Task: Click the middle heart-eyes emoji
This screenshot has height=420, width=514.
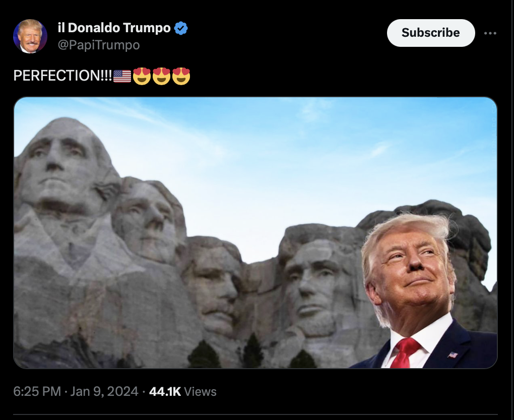Action: (161, 76)
